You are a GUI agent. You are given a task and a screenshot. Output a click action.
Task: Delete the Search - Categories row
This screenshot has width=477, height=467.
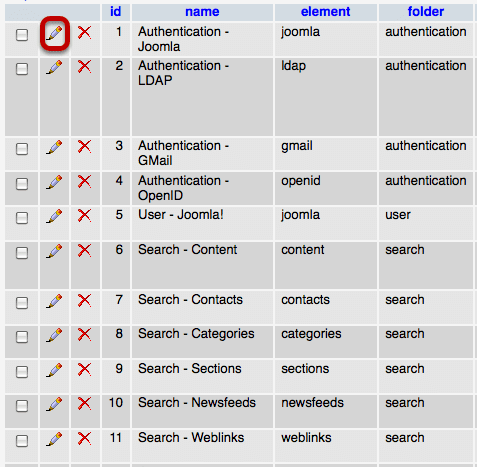84,335
